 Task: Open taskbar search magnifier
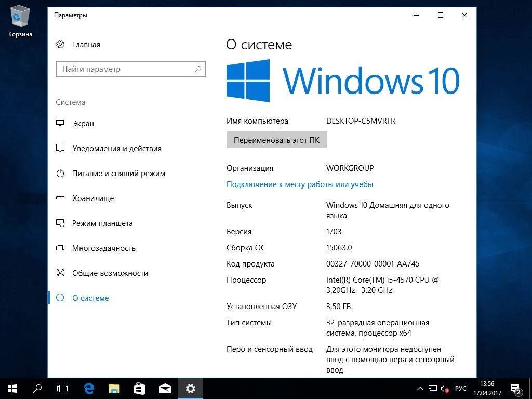pos(37,389)
